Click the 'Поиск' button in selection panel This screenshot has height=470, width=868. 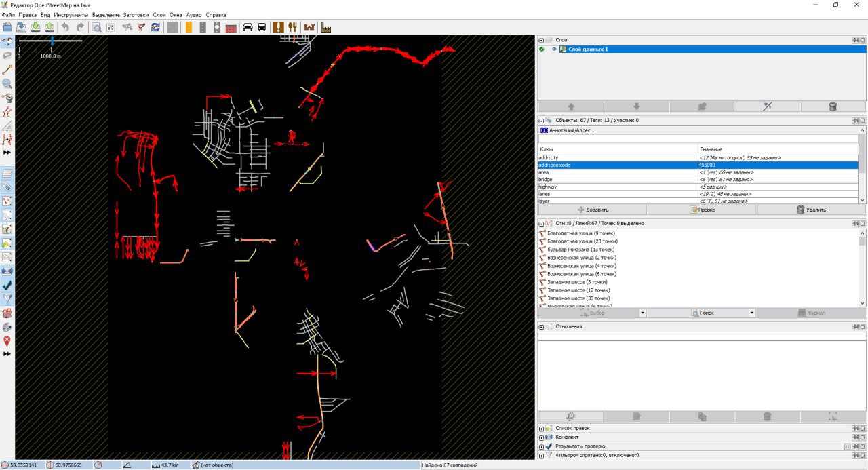(x=697, y=313)
